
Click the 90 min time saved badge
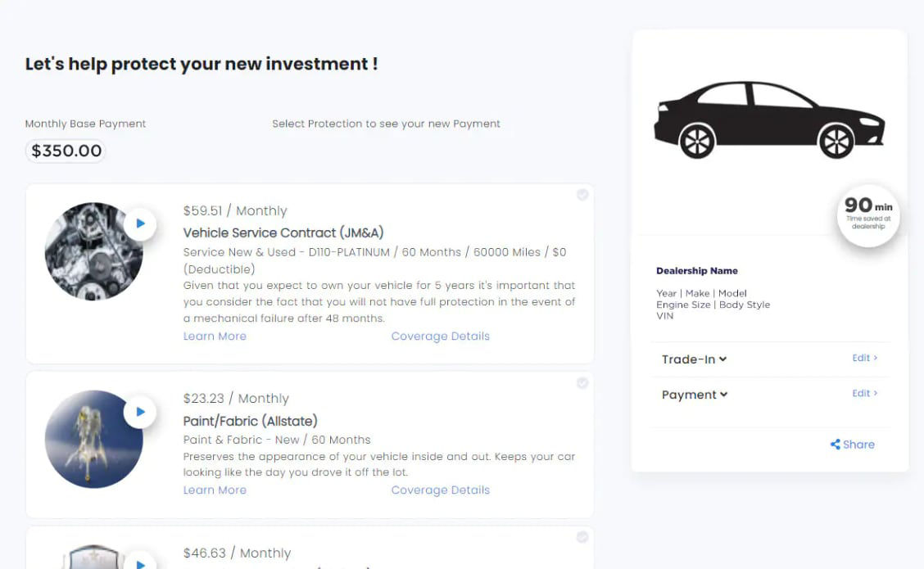(x=867, y=215)
